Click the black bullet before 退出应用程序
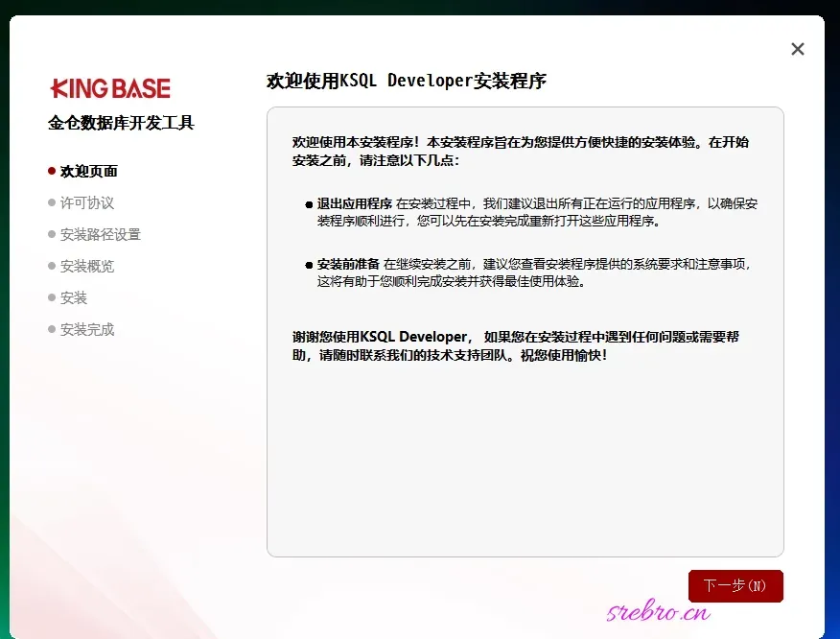This screenshot has width=840, height=639. 309,204
